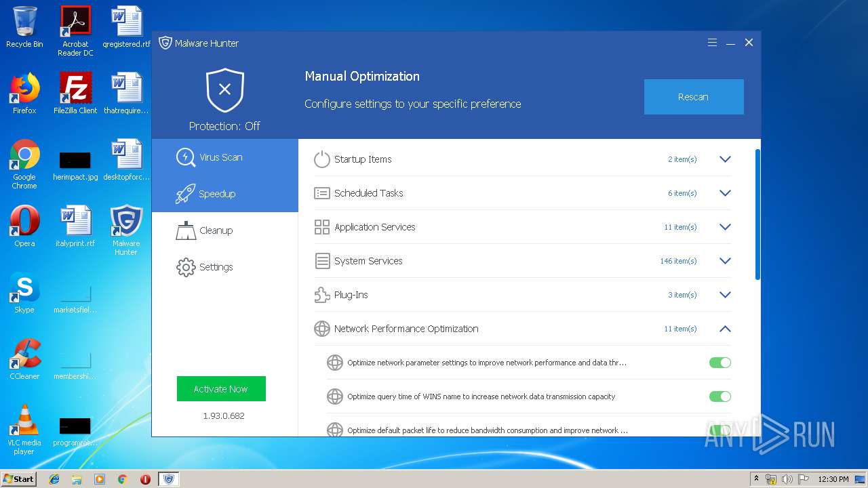868x488 pixels.
Task: Toggle off optimize network parameter settings
Action: click(720, 363)
